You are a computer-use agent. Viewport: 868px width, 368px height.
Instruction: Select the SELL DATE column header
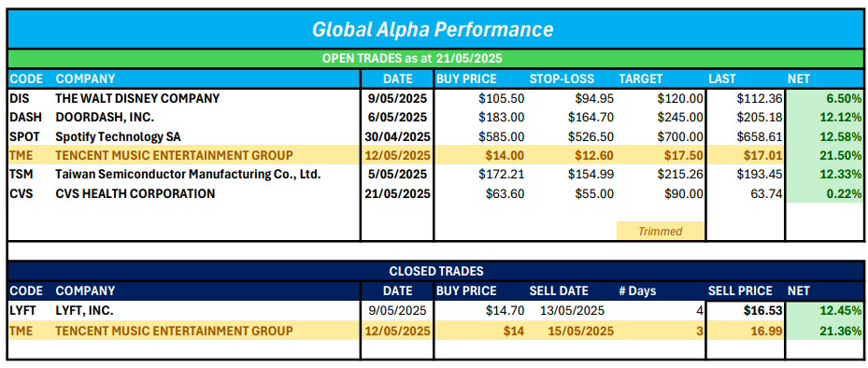coord(559,291)
